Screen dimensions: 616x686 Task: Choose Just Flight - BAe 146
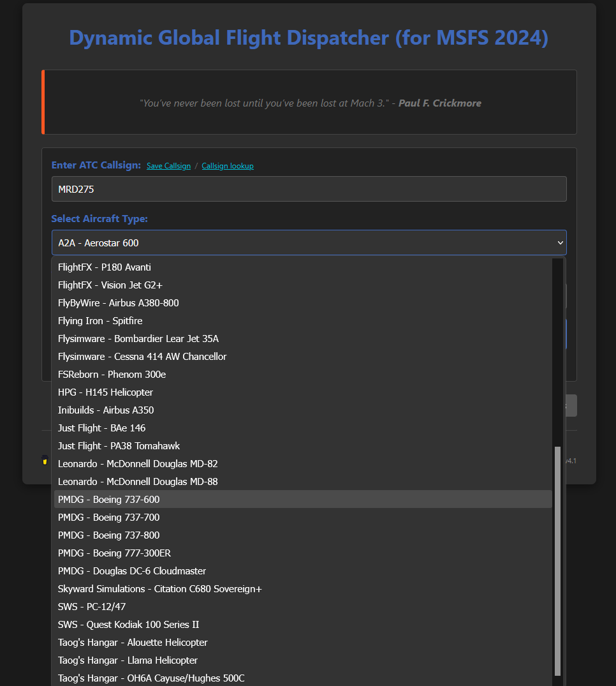coord(303,428)
